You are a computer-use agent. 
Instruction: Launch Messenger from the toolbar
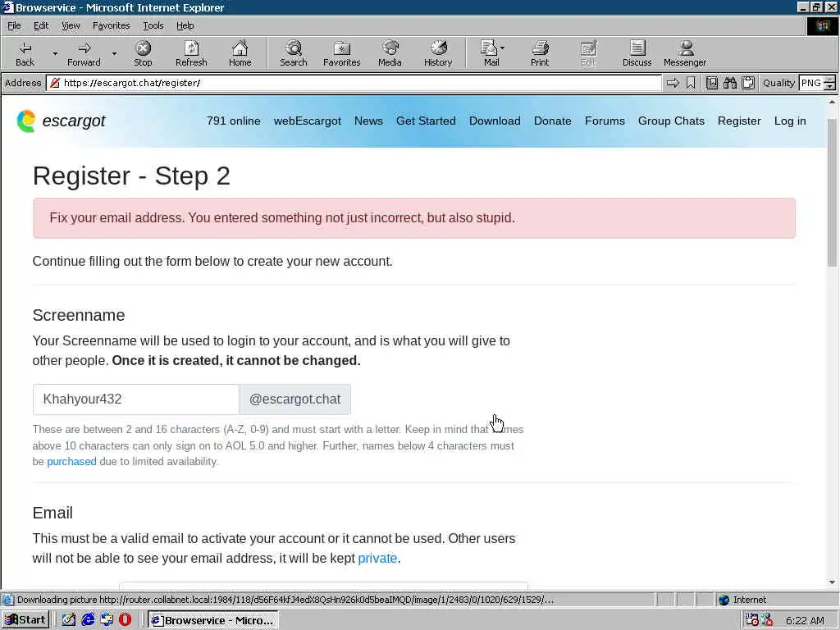click(685, 53)
